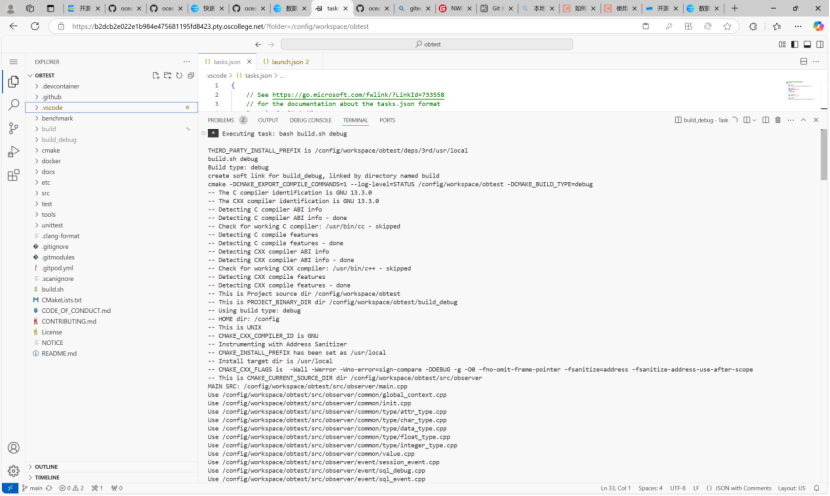The width and height of the screenshot is (830, 496).
Task: Toggle the bottom panel visibility
Action: [807, 44]
